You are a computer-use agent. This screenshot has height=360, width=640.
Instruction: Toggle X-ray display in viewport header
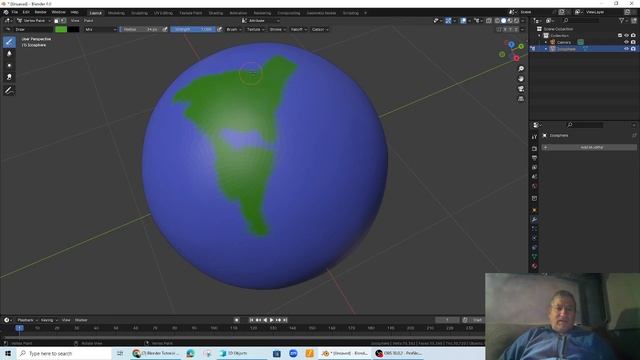tap(489, 20)
